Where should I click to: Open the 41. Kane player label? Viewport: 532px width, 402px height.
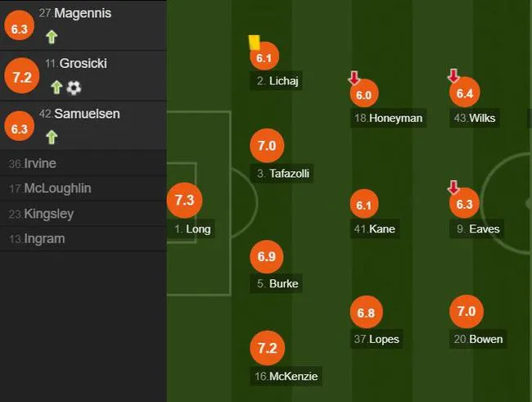[x=375, y=229]
